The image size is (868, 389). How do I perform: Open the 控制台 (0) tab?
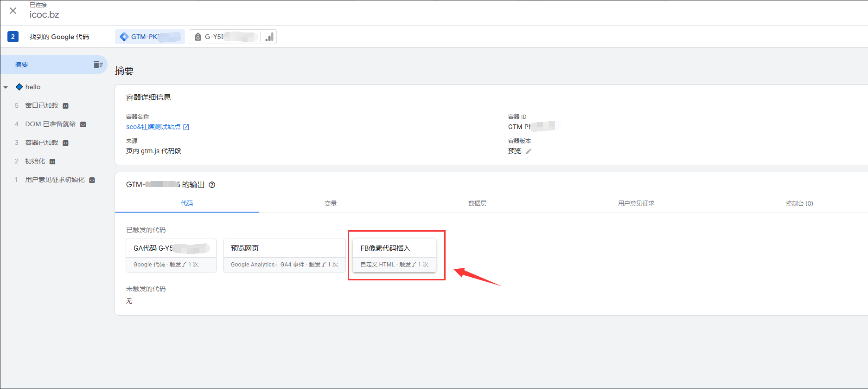799,203
